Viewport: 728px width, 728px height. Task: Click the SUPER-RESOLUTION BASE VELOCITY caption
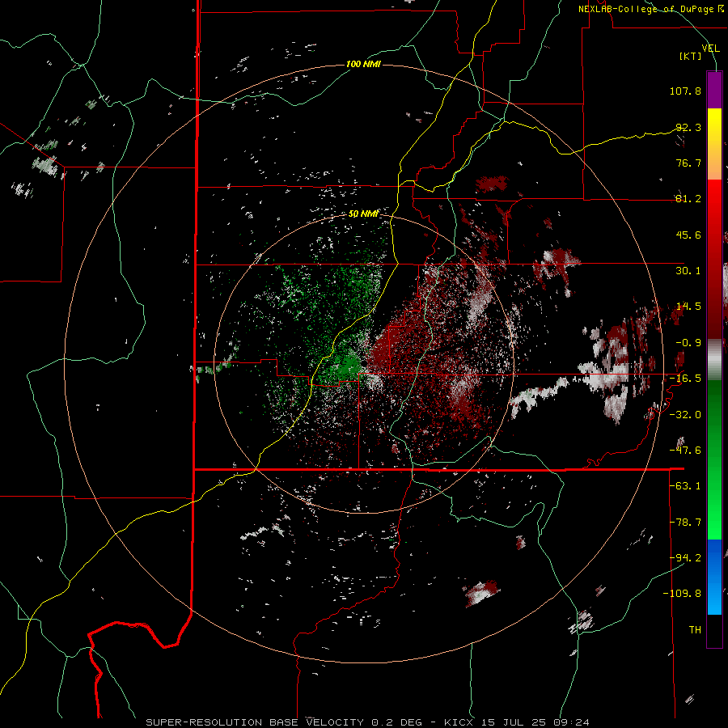coord(255,722)
